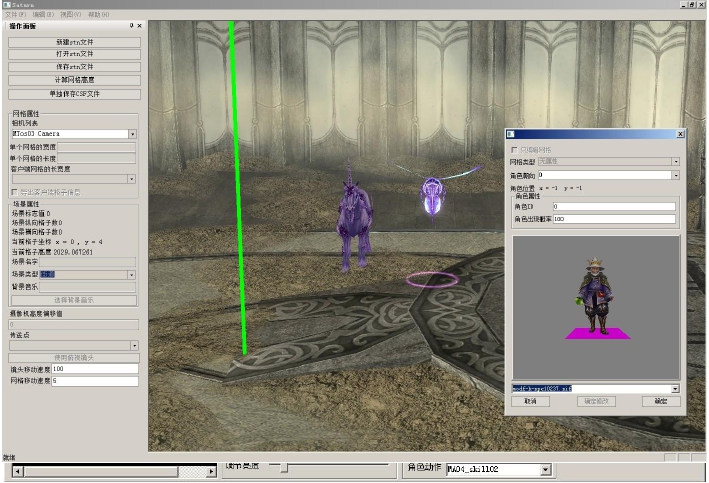This screenshot has width=709, height=483.
Task: Click the 使用前视镜头 button
Action: click(74, 358)
